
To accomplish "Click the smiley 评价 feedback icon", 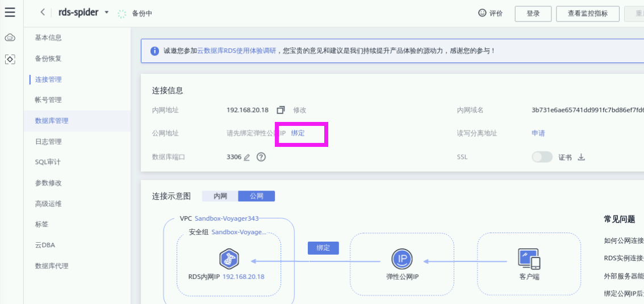I will tap(482, 13).
